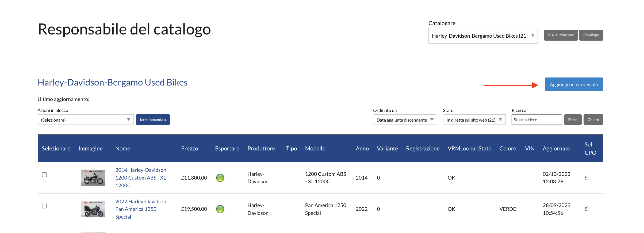Switch to Riepilogo summary view
Screen dimensions: 644x233
pyautogui.click(x=591, y=35)
